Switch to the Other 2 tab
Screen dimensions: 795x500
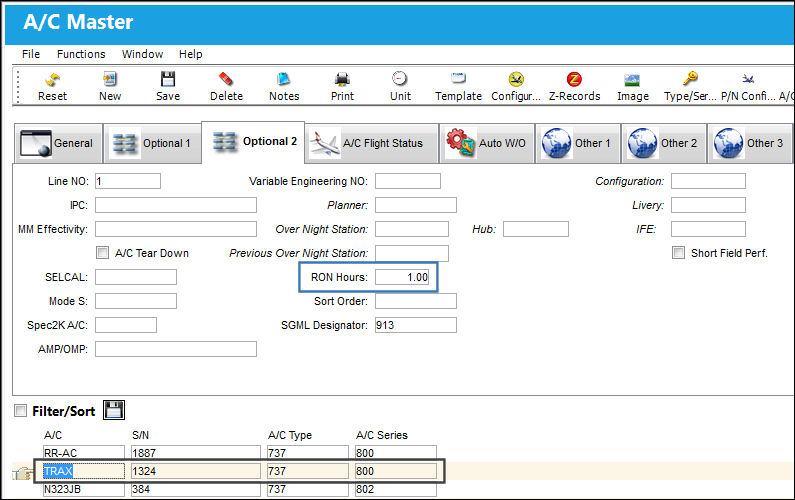coord(664,144)
